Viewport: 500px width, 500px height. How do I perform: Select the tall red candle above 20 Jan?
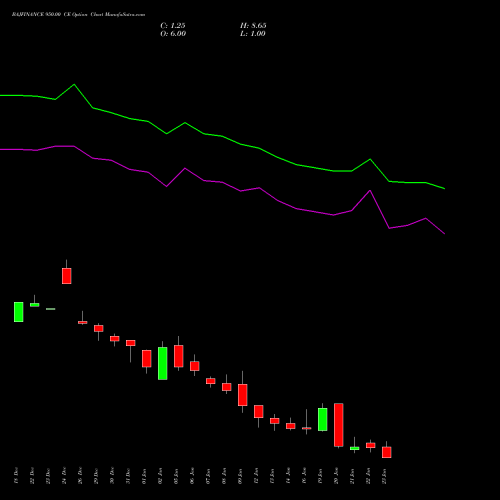coord(339,425)
